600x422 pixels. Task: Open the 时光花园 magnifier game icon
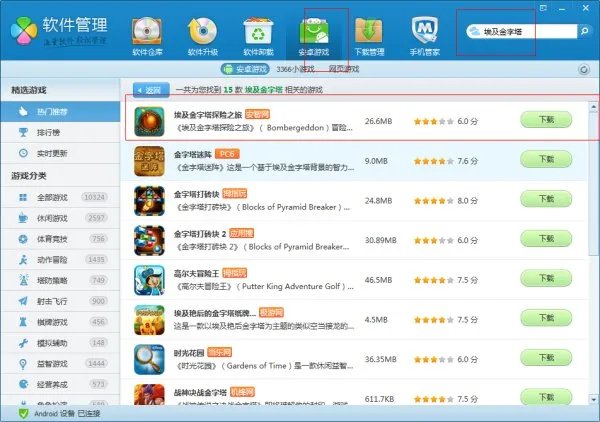[x=149, y=359]
